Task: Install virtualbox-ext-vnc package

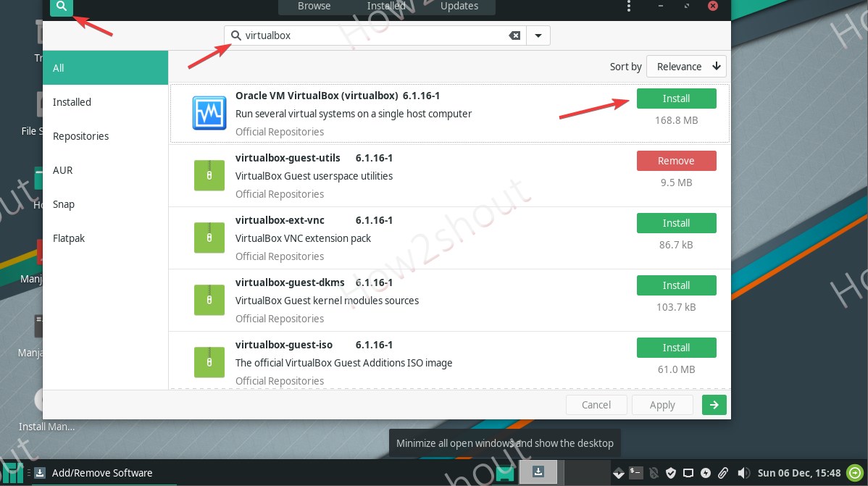Action: (x=676, y=223)
